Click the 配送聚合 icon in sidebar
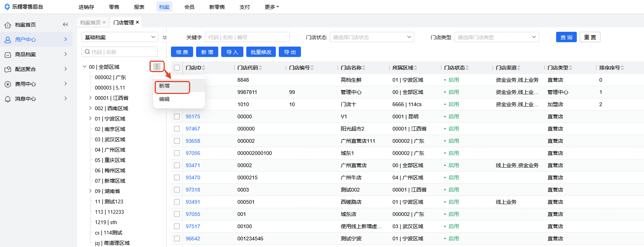The height and width of the screenshot is (247, 644). tap(8, 70)
